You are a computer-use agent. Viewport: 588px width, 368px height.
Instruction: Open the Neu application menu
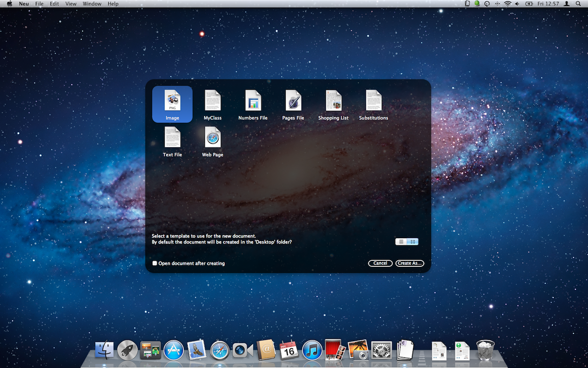(x=24, y=4)
